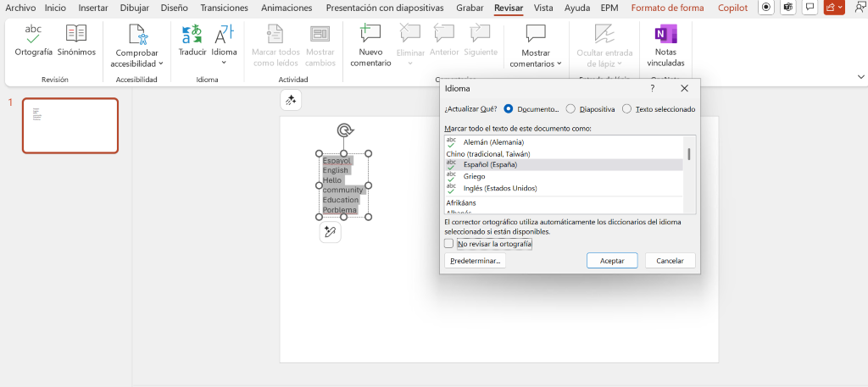The height and width of the screenshot is (387, 868).
Task: Click the Aceptar button
Action: tap(612, 260)
